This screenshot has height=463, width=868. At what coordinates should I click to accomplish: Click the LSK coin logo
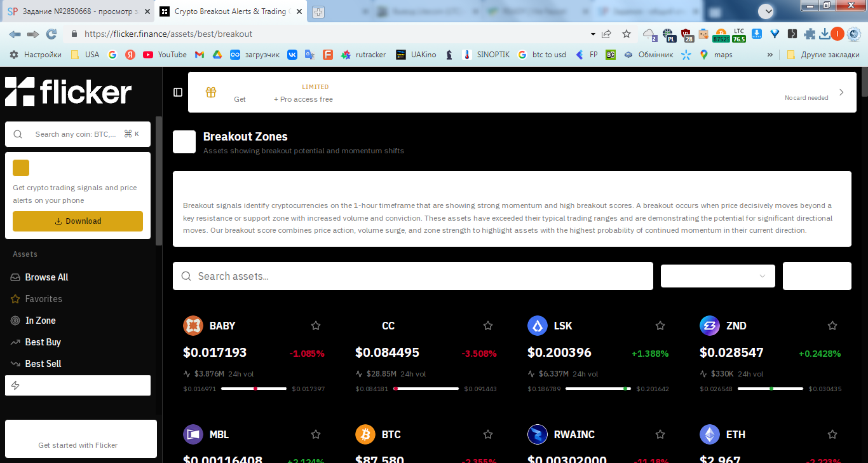pos(538,326)
